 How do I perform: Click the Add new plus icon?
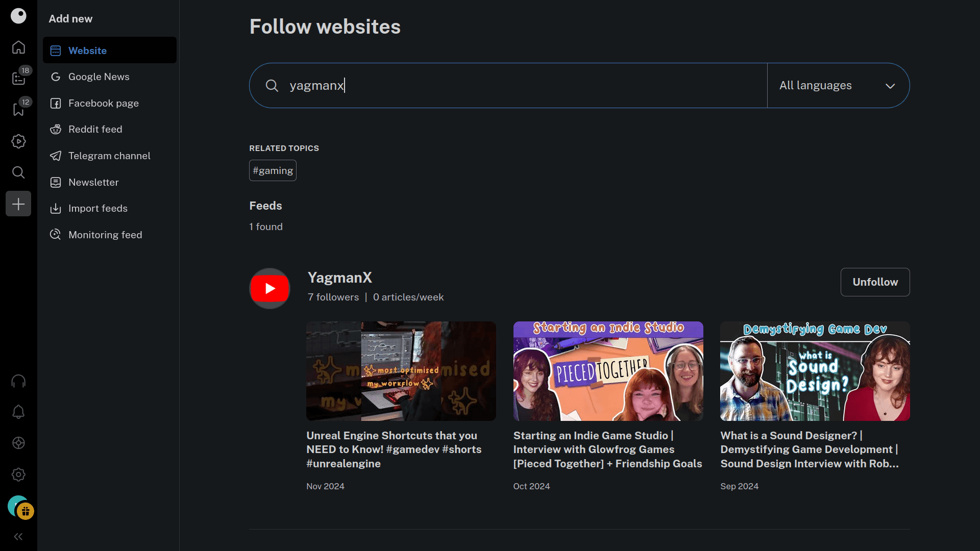pos(18,204)
